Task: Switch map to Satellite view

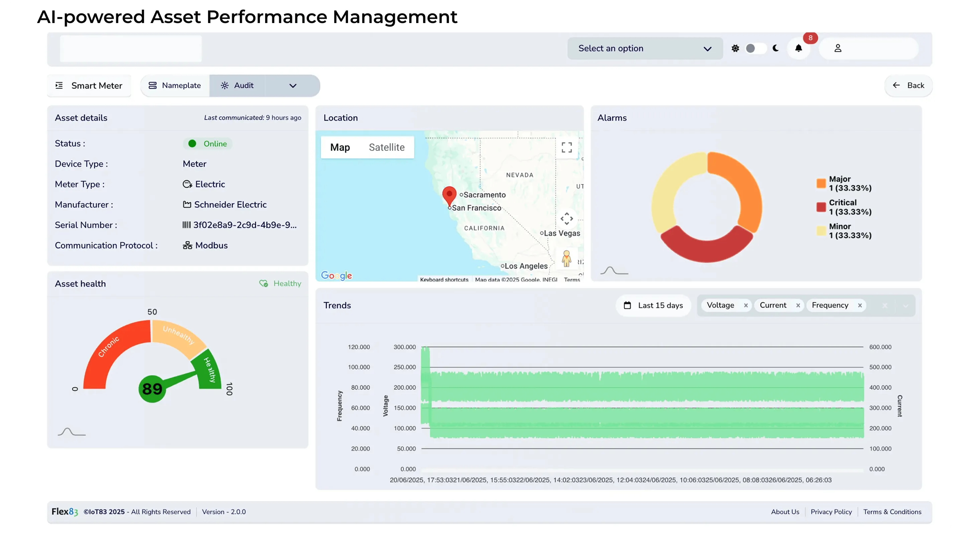Action: [386, 147]
